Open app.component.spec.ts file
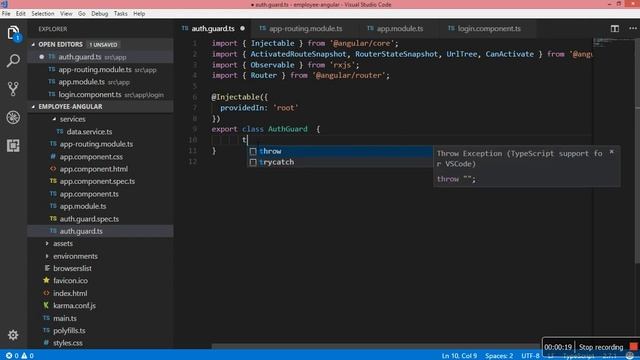The image size is (640, 360). (100, 181)
